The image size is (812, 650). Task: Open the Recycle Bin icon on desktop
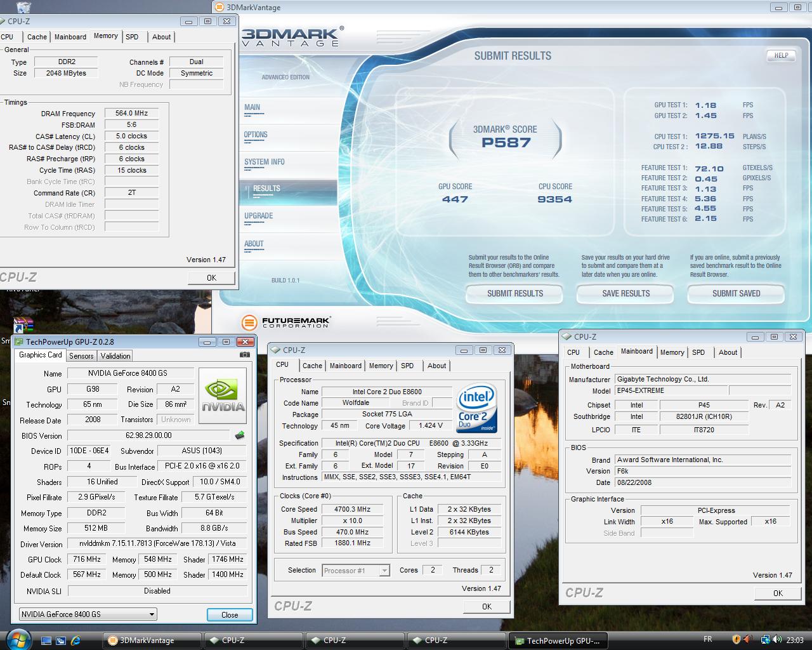pyautogui.click(x=23, y=7)
